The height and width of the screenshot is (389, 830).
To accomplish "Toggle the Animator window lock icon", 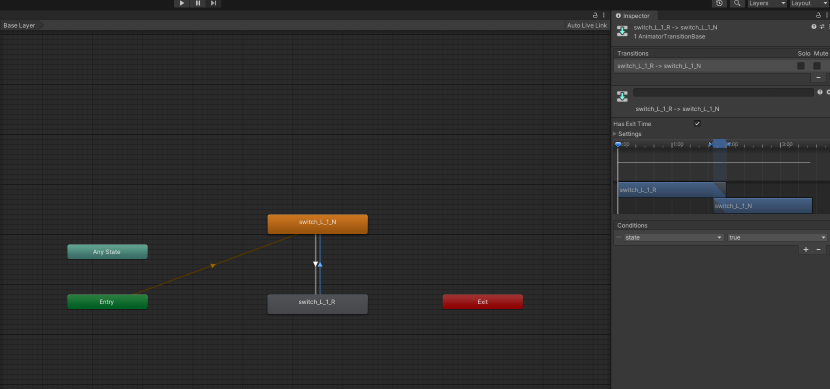I will pyautogui.click(x=595, y=15).
